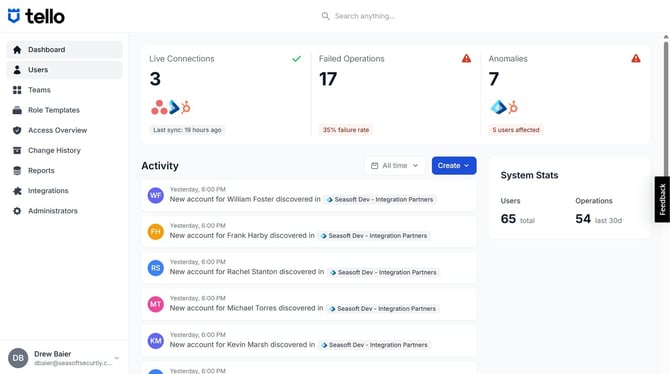Go to Integrations
Viewport: 670px width, 374px height.
click(65, 191)
